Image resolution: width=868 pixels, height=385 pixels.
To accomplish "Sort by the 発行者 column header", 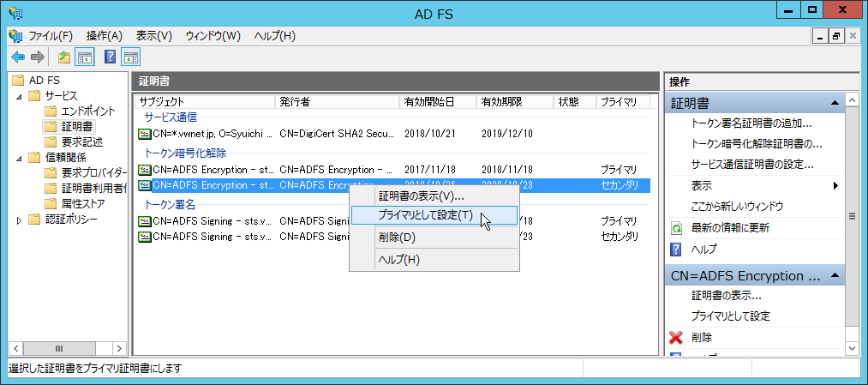I will click(x=337, y=102).
